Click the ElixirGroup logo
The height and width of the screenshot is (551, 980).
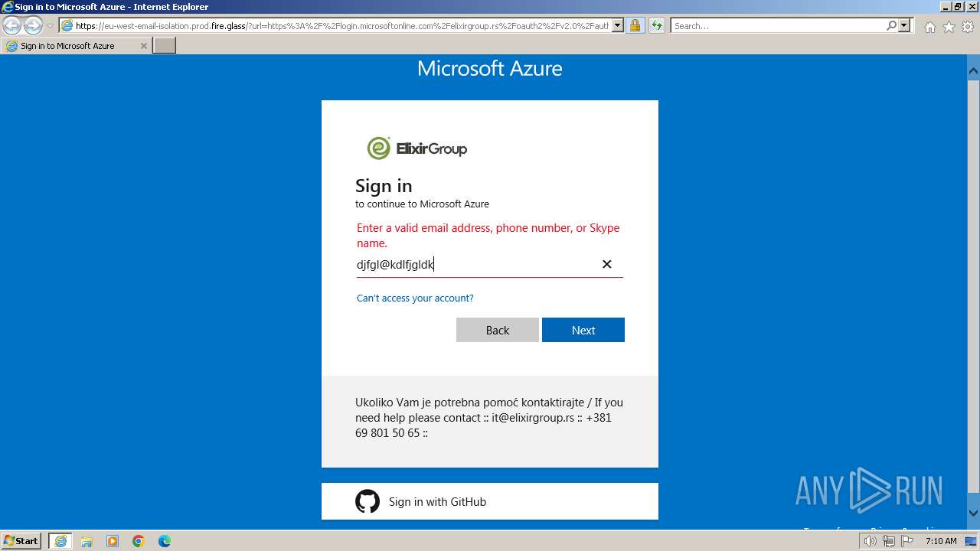[x=417, y=148]
